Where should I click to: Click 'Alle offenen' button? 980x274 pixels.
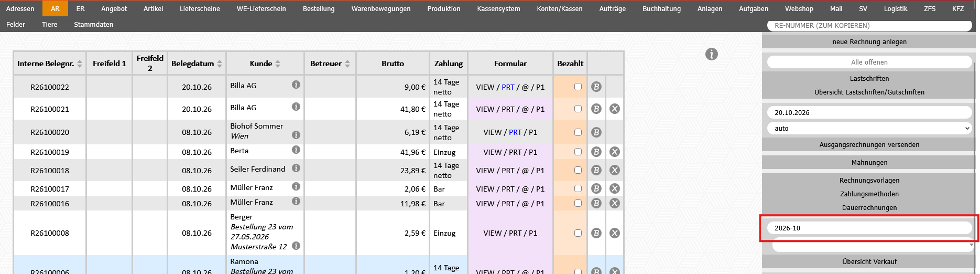869,62
